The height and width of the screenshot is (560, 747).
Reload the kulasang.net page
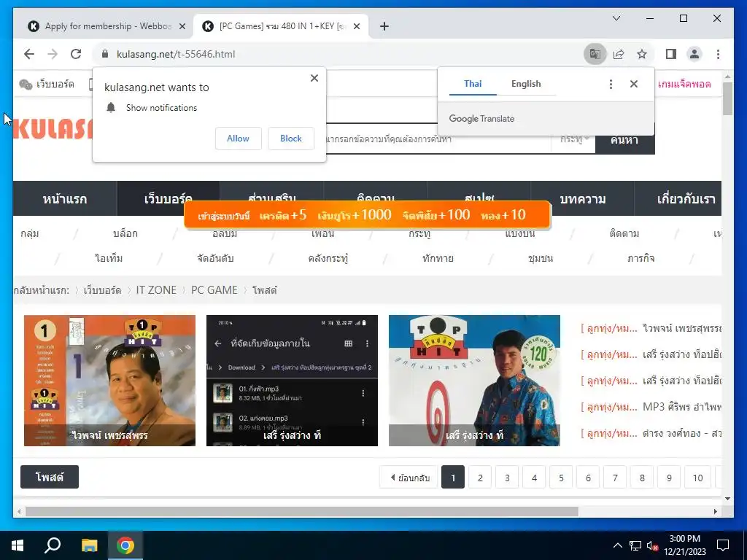(x=76, y=54)
